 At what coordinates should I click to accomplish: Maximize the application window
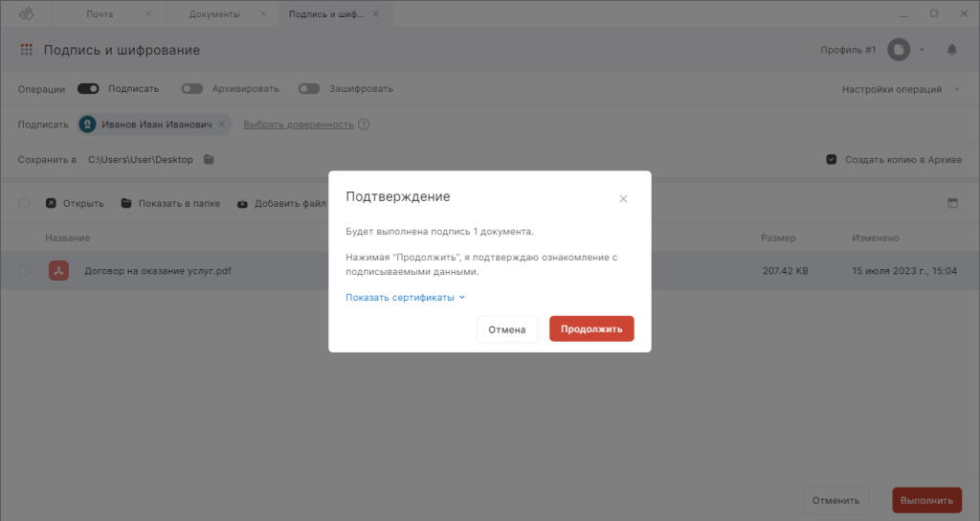pyautogui.click(x=934, y=13)
